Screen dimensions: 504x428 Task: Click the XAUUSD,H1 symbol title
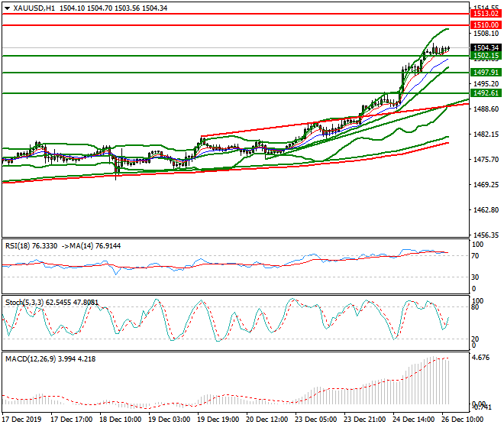click(x=34, y=8)
